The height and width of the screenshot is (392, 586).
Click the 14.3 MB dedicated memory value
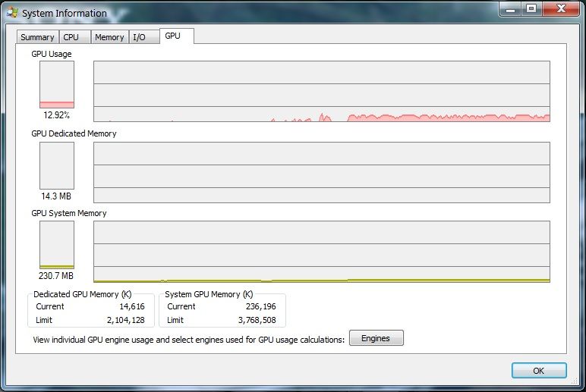(x=56, y=196)
